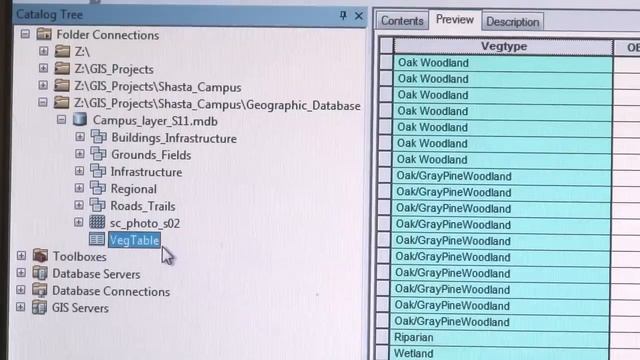The width and height of the screenshot is (640, 360).
Task: Click the Z:\GIS_Projects folder icon
Action: [62, 68]
